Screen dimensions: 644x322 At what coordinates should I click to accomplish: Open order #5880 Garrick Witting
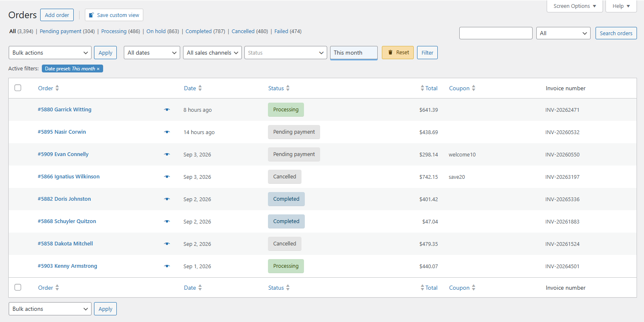(x=65, y=110)
